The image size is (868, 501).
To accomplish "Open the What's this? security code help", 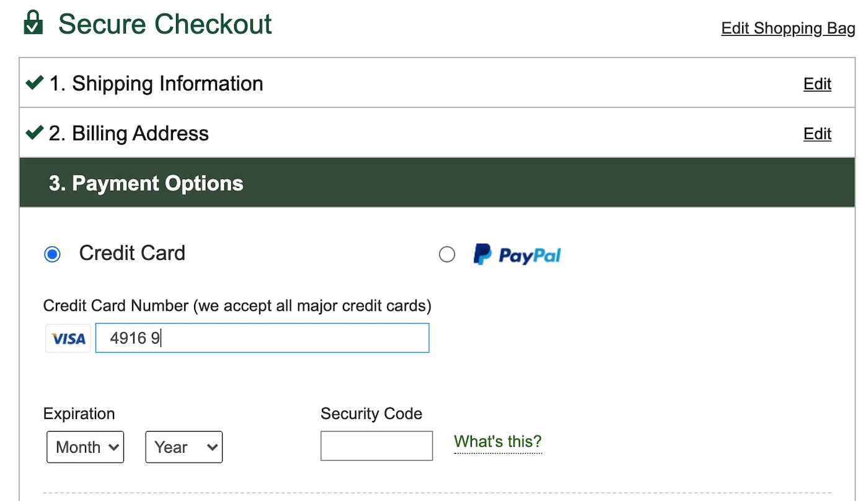I will point(497,441).
